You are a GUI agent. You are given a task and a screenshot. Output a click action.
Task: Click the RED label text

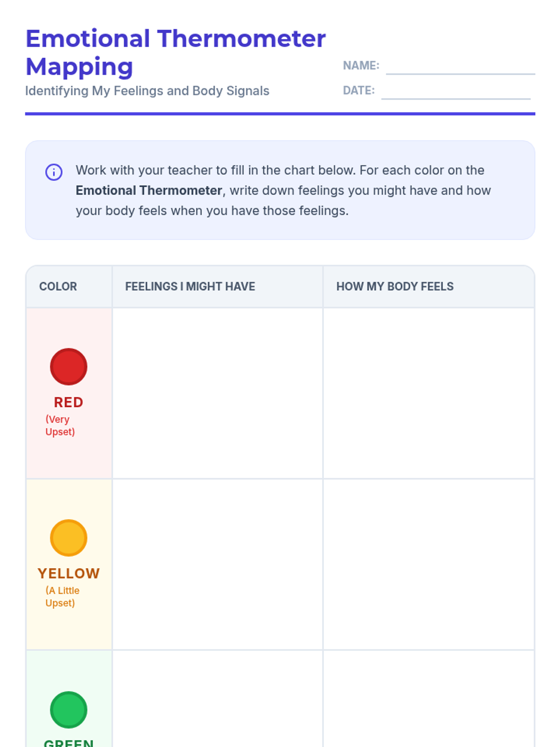(x=69, y=402)
